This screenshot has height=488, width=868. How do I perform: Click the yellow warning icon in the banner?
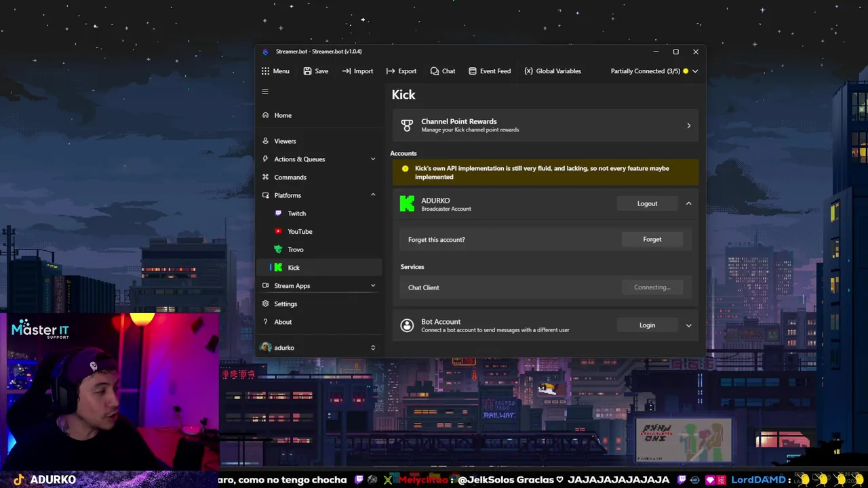click(x=405, y=169)
